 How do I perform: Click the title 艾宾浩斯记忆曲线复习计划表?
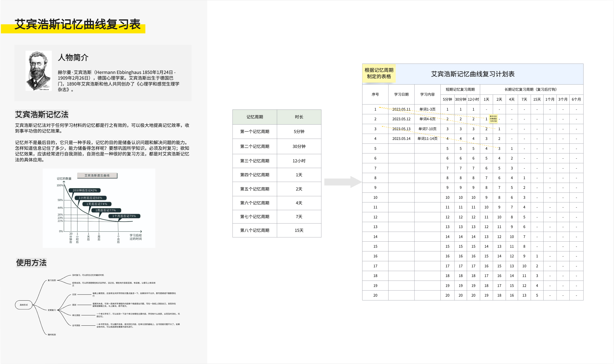click(x=473, y=74)
